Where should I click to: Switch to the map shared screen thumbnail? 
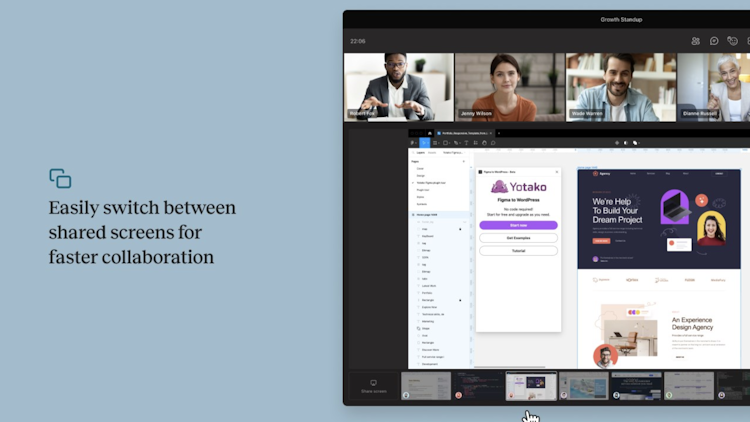pos(584,386)
